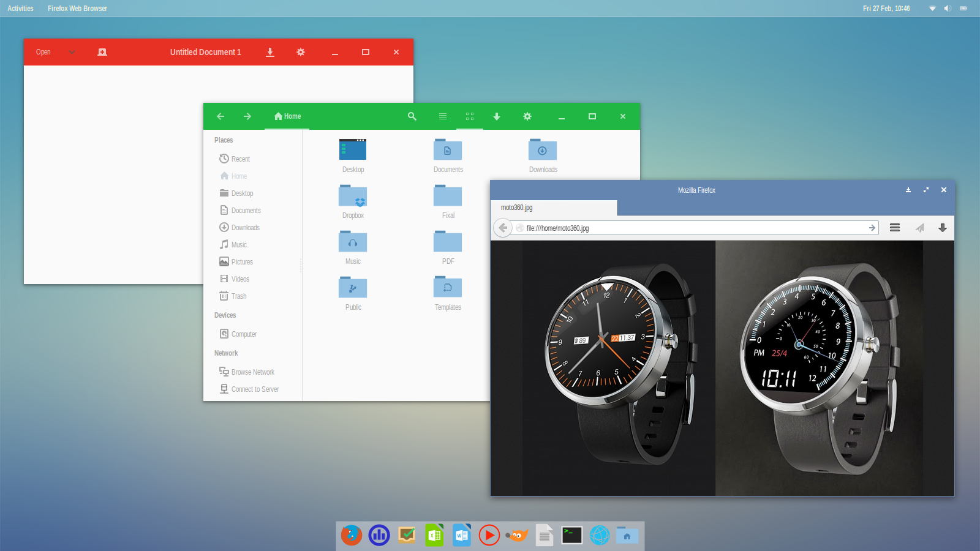Select the Fixal folder
The height and width of the screenshot is (551, 980).
tap(448, 196)
